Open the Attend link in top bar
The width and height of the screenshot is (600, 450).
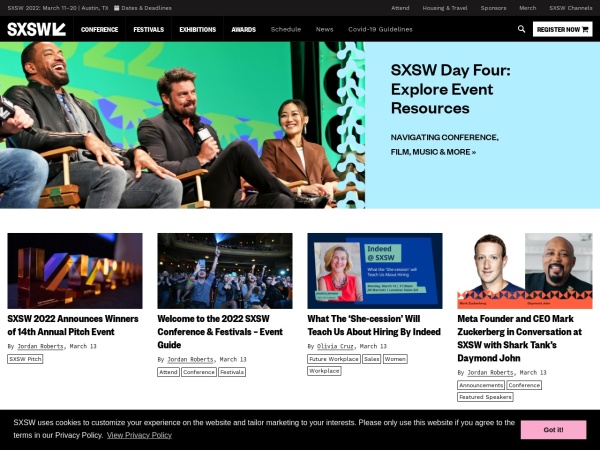[x=400, y=8]
